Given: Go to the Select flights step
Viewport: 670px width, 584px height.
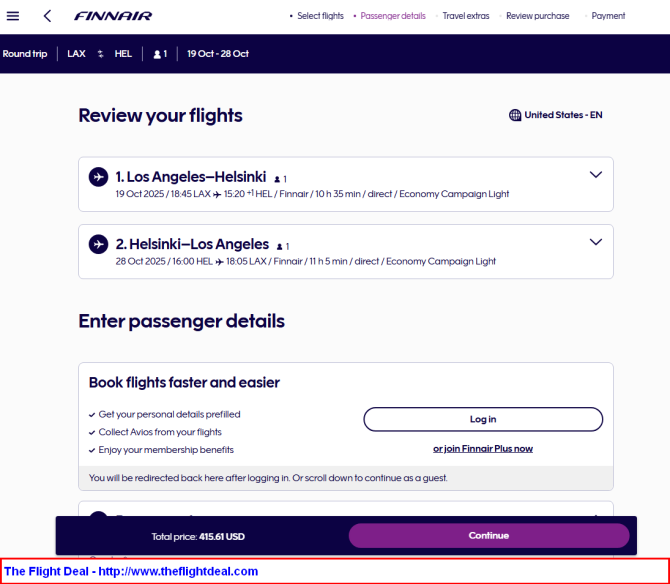Looking at the screenshot, I should coord(320,16).
